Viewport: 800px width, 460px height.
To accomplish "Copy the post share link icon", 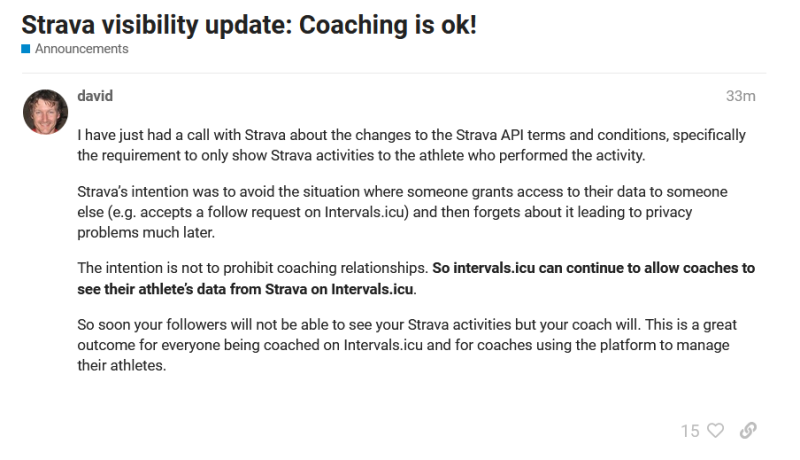I will tap(747, 431).
